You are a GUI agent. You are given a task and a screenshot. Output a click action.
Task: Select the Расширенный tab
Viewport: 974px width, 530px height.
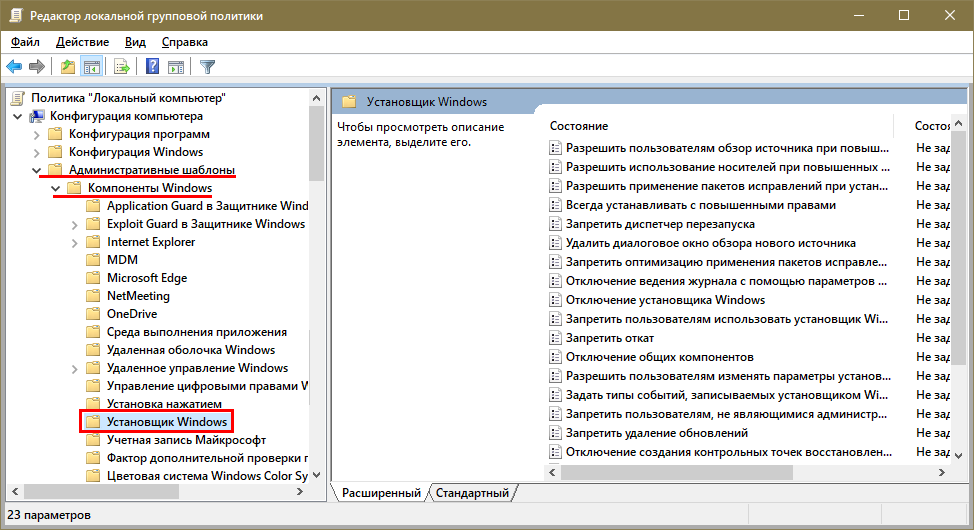tap(381, 493)
